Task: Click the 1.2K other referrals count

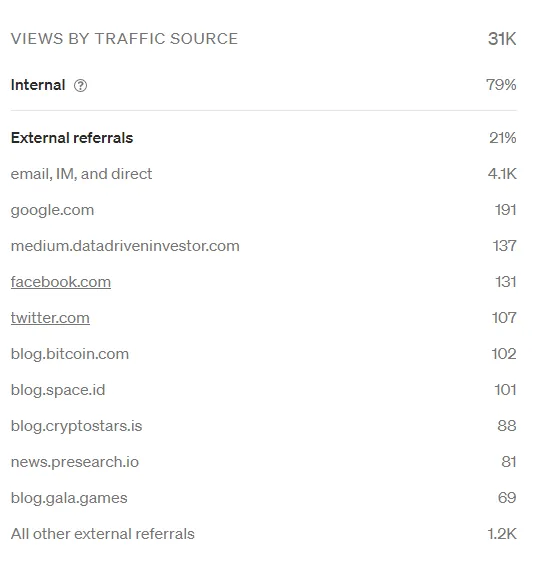Action: 502,534
